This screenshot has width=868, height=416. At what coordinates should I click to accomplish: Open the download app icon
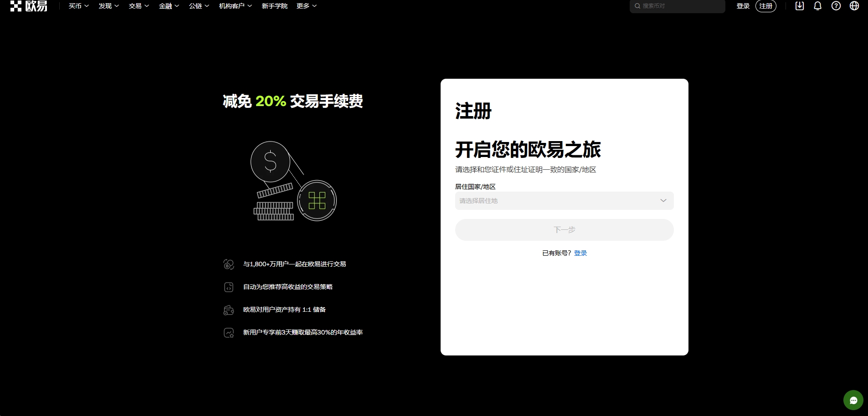click(799, 6)
